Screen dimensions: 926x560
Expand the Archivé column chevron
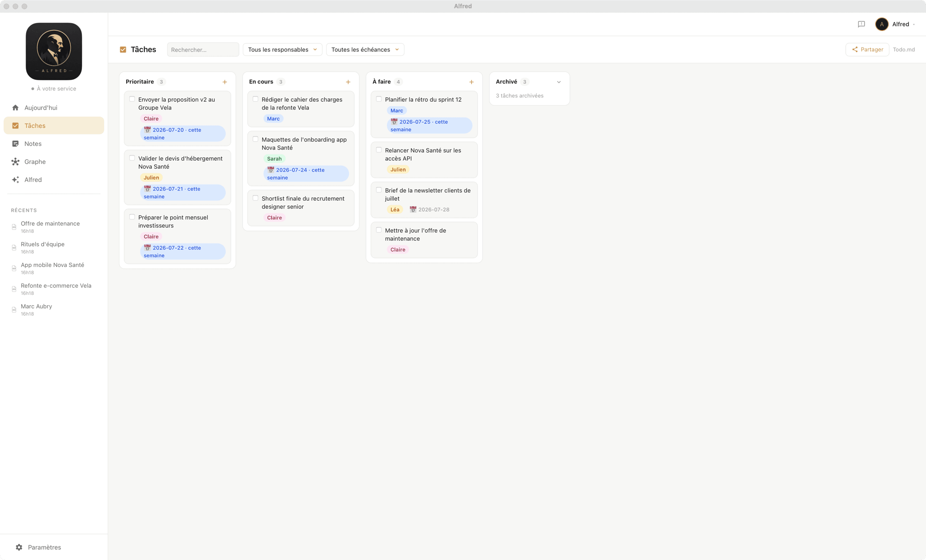click(559, 82)
